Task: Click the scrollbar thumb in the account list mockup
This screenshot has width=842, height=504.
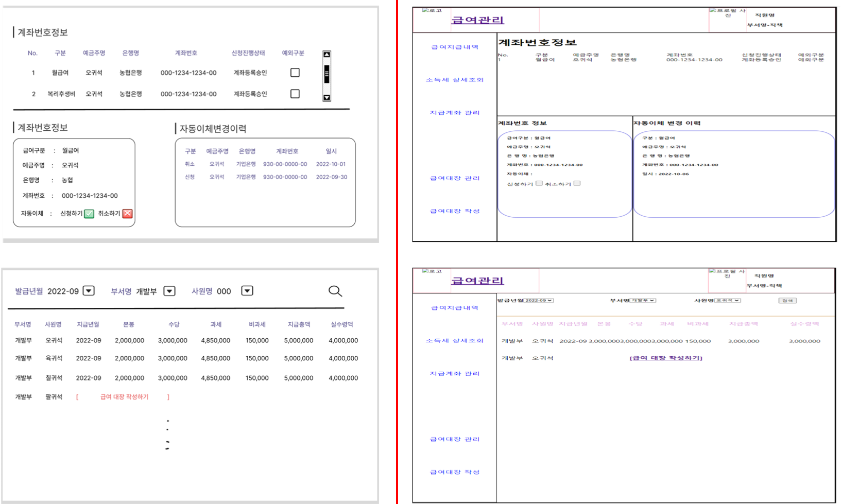Action: point(327,75)
